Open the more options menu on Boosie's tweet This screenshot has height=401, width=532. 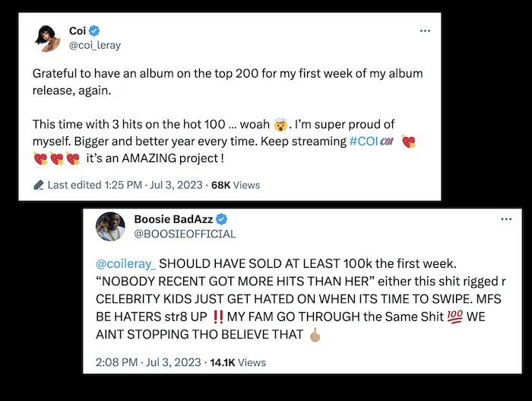click(x=506, y=219)
